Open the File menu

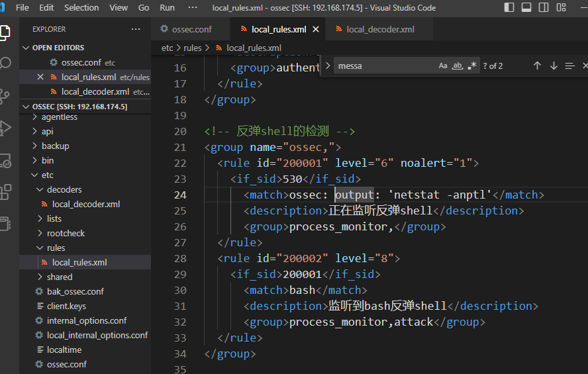(x=22, y=7)
